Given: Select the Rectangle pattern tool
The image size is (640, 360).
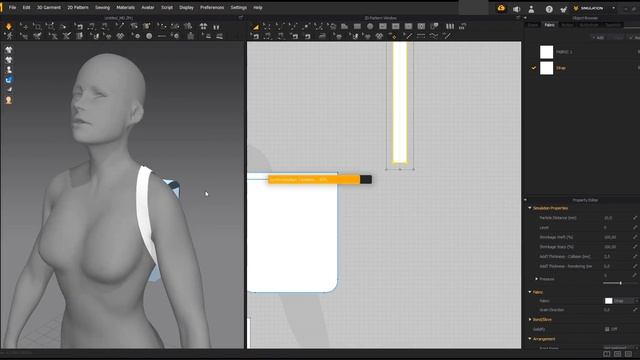Looking at the screenshot, I should coord(357,27).
